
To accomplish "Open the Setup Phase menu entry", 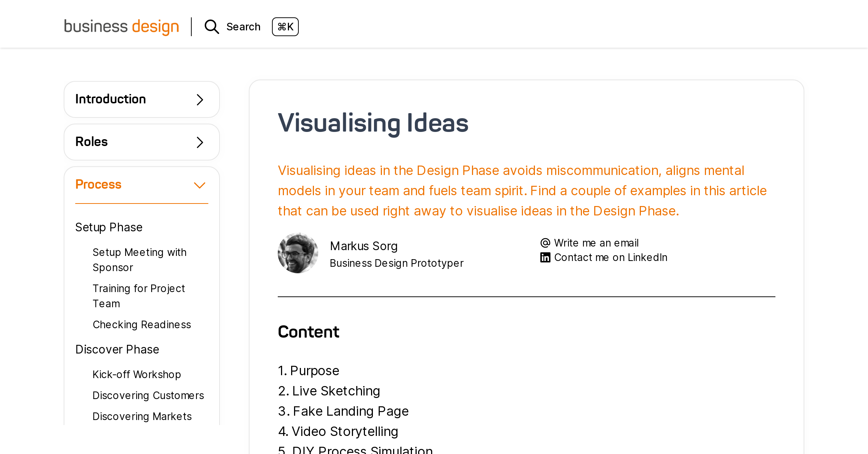I will pos(109,227).
